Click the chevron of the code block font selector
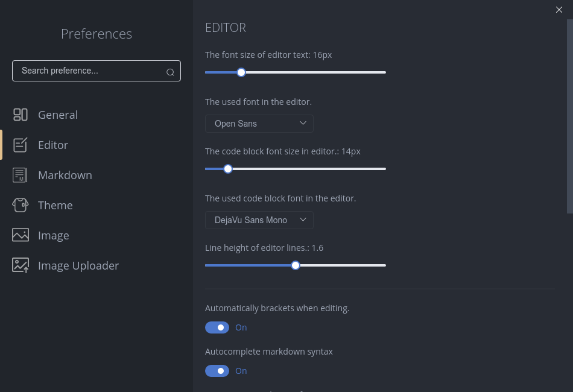The image size is (573, 392). pyautogui.click(x=303, y=220)
